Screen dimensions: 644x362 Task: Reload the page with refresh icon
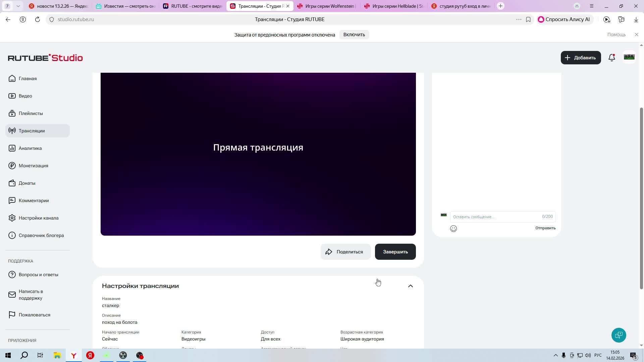click(x=38, y=19)
